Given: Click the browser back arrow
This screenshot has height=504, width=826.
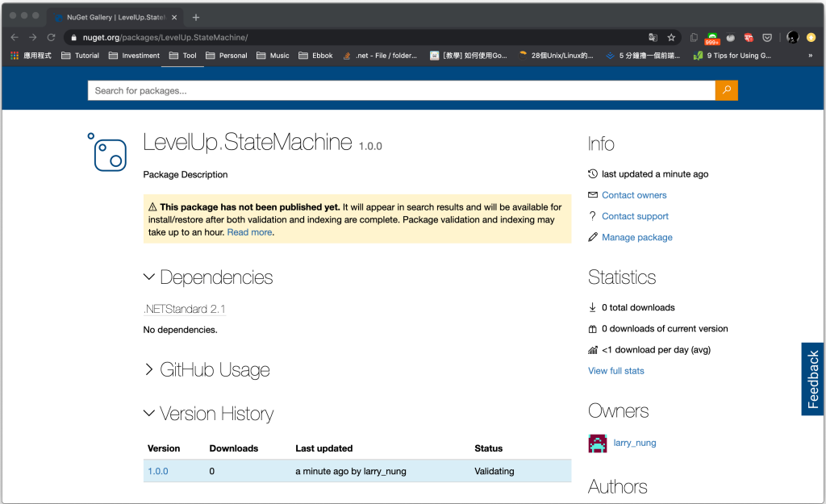Looking at the screenshot, I should [15, 37].
